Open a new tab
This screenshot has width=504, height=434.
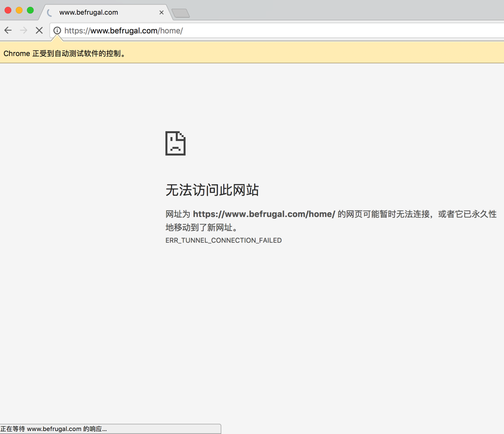coord(180,13)
